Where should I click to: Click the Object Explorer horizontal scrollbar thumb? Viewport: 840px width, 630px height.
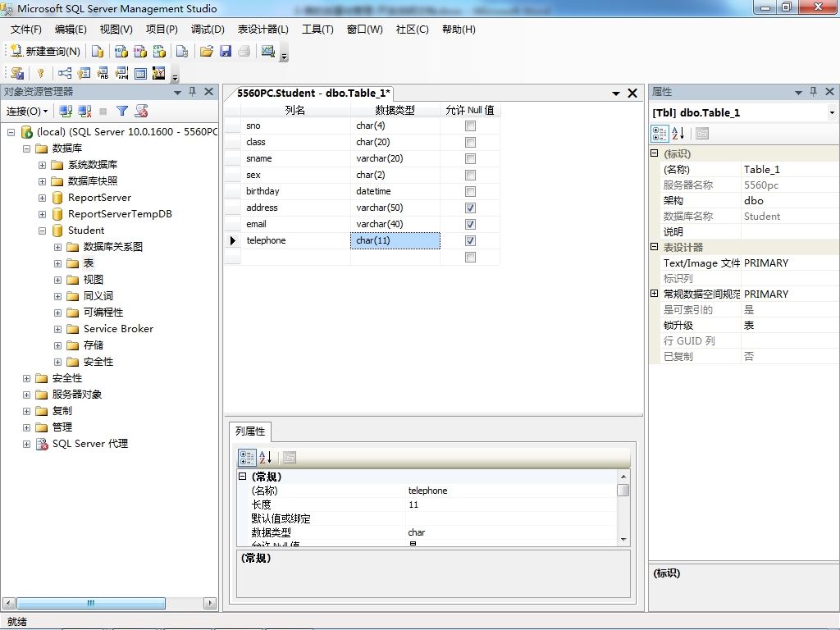(91, 603)
